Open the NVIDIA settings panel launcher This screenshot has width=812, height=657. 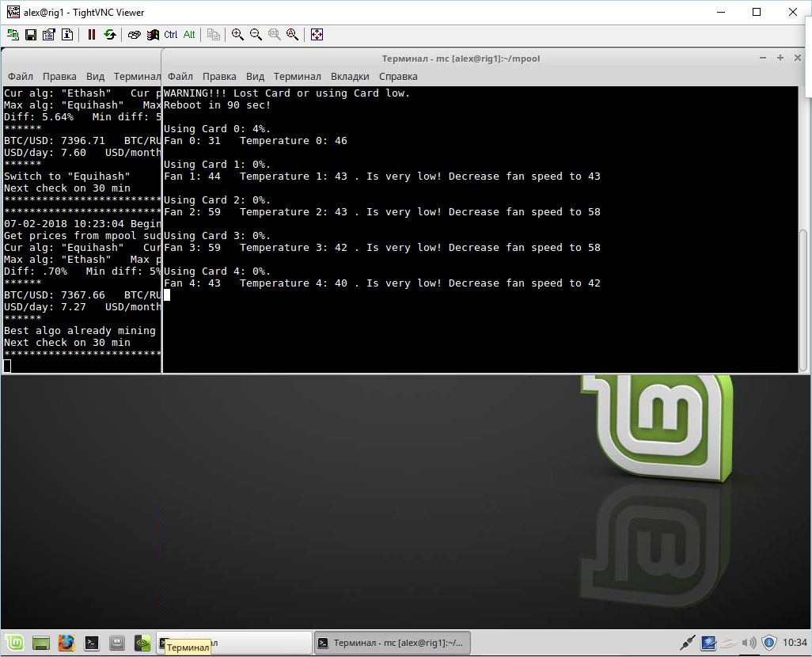coord(142,643)
